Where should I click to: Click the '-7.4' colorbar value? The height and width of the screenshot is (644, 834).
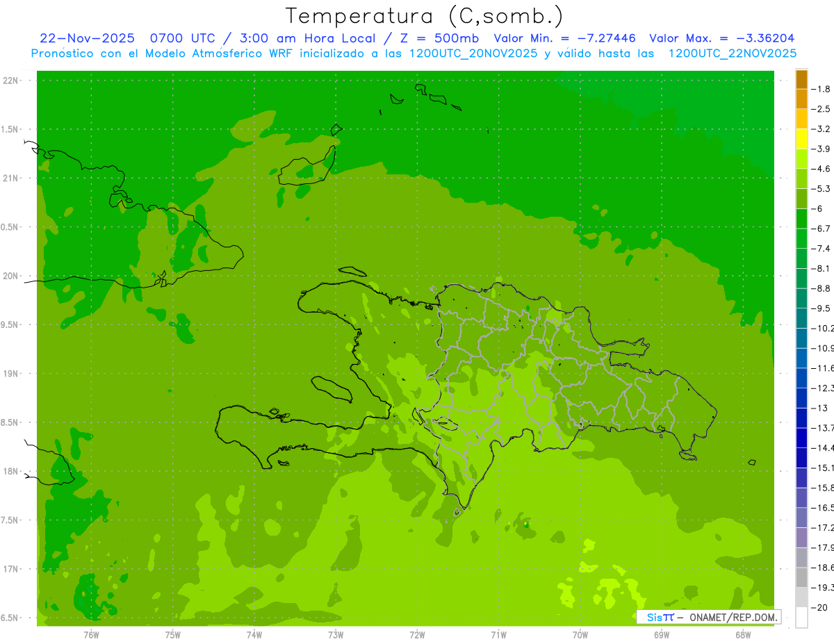[821, 249]
